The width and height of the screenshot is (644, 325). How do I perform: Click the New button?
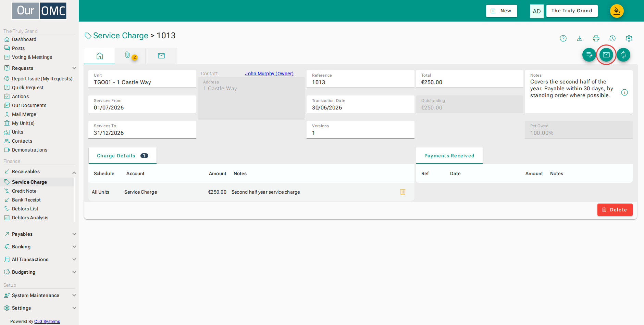tap(501, 11)
